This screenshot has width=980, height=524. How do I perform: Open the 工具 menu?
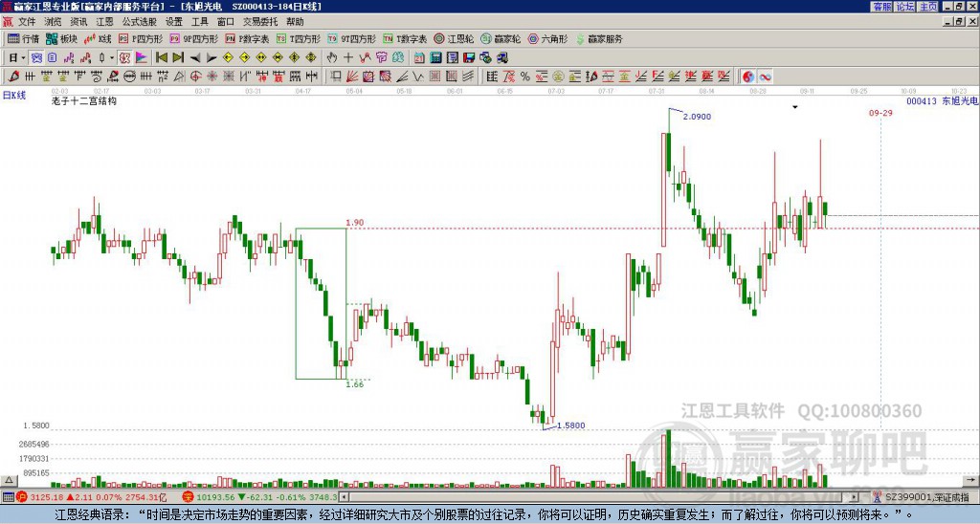[x=200, y=22]
